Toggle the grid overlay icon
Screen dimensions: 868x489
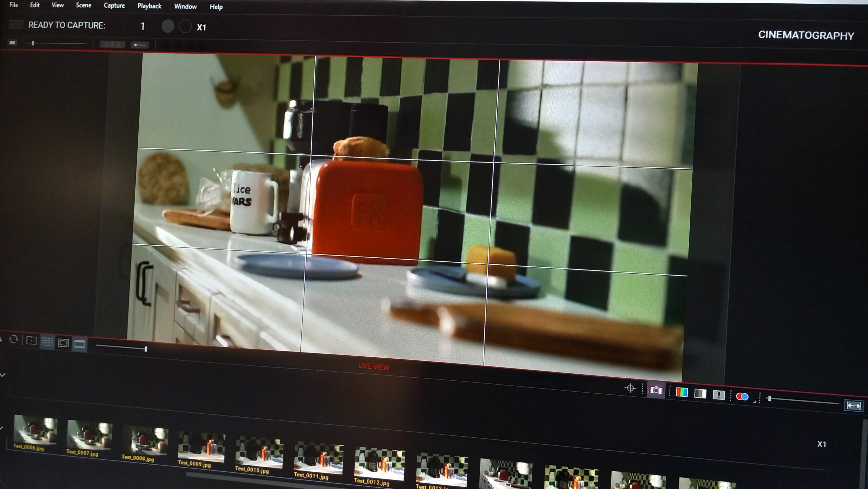[x=47, y=341]
